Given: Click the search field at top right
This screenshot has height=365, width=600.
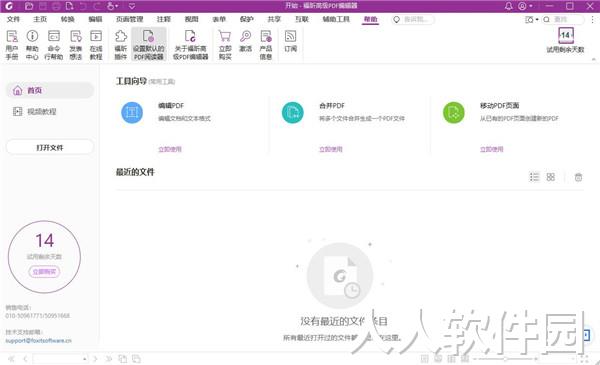Looking at the screenshot, I should pos(563,19).
